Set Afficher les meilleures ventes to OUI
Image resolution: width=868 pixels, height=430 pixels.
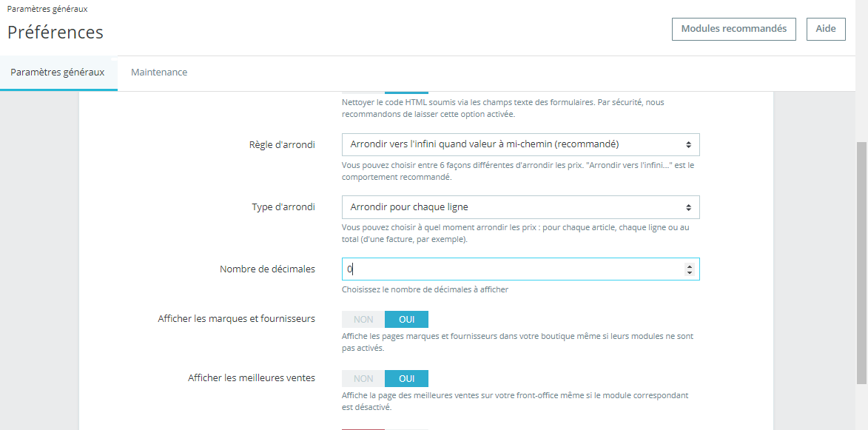406,378
